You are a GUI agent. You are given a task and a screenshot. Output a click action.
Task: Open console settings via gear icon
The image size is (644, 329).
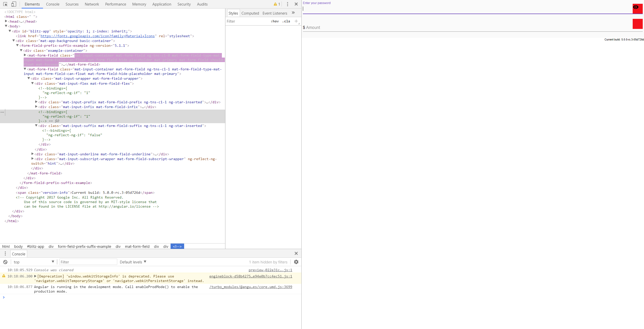(296, 262)
